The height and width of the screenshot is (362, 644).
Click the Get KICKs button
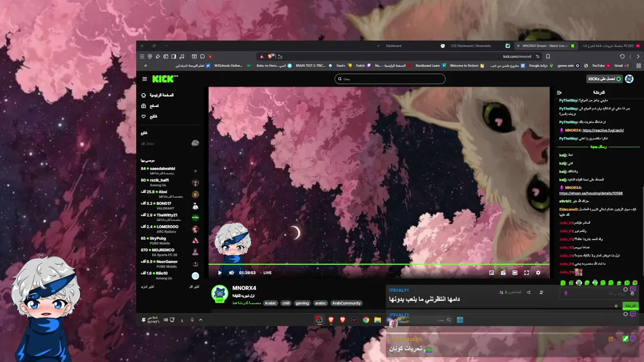click(604, 79)
